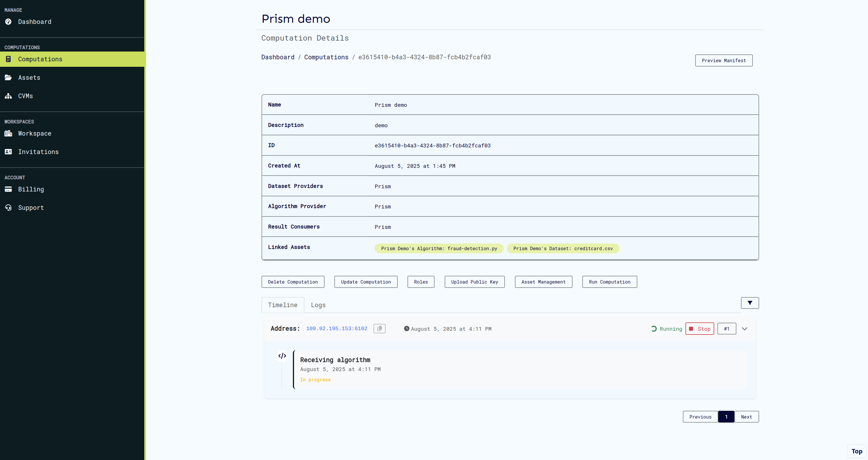This screenshot has height=460, width=868.
Task: Click the 'In progress' status text
Action: [315, 380]
